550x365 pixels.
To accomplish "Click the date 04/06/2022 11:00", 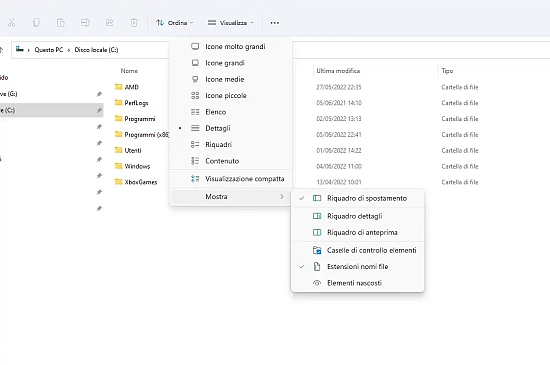I will (339, 166).
